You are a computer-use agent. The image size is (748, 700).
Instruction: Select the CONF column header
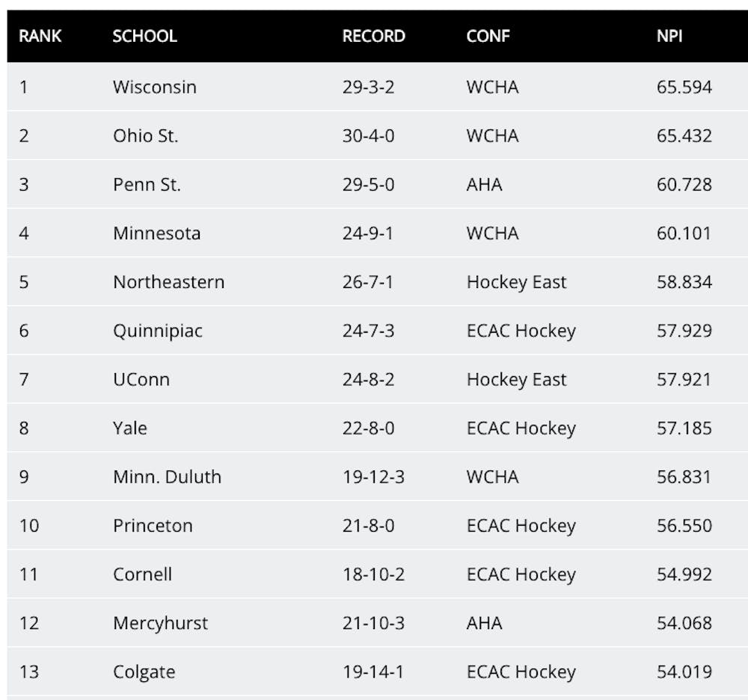488,36
